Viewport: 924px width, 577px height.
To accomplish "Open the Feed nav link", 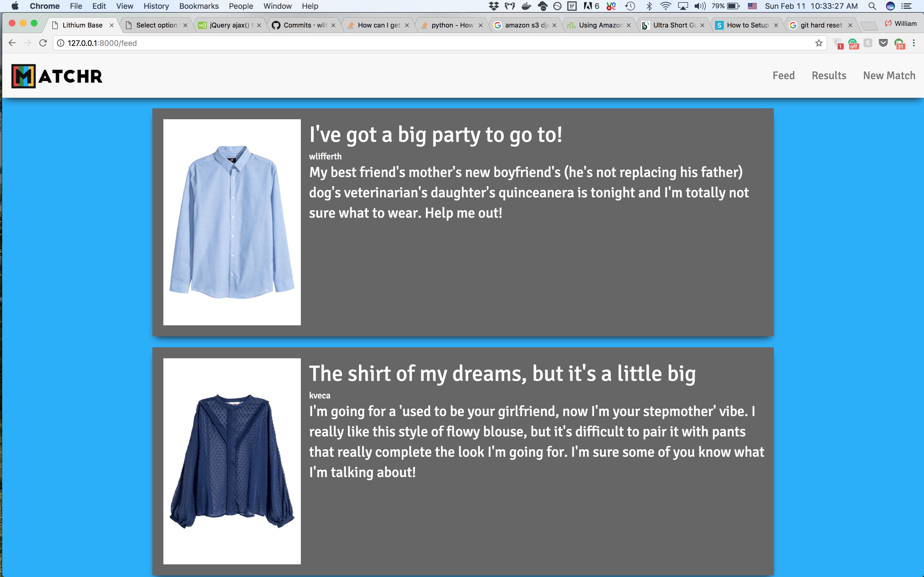I will pyautogui.click(x=783, y=76).
